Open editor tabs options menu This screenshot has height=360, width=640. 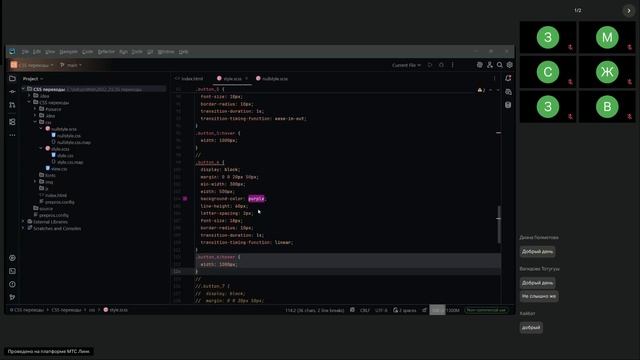[495, 78]
